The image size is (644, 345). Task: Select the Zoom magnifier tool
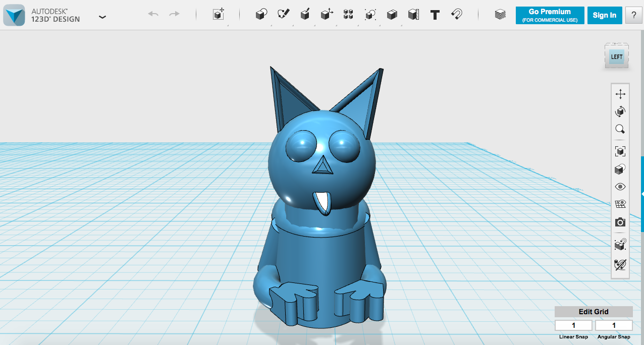point(620,129)
